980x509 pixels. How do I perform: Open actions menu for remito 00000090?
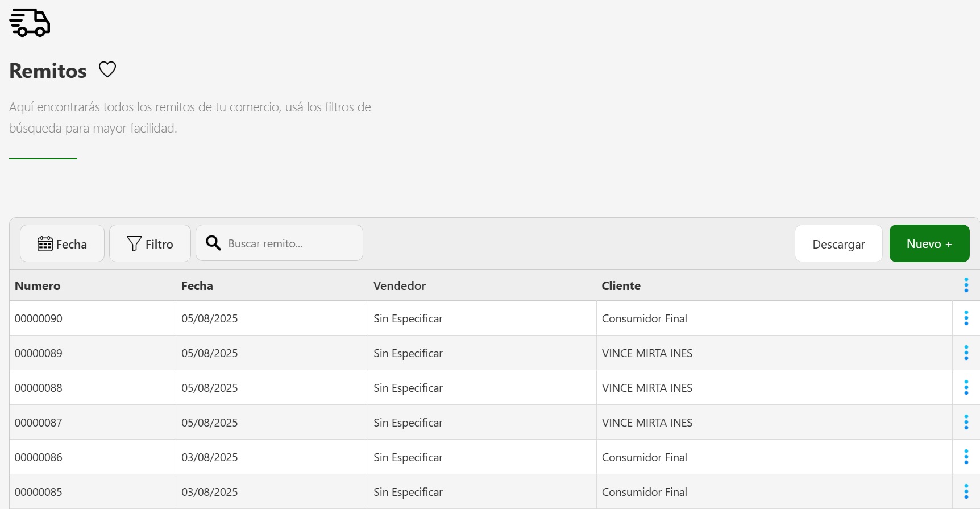pos(966,318)
